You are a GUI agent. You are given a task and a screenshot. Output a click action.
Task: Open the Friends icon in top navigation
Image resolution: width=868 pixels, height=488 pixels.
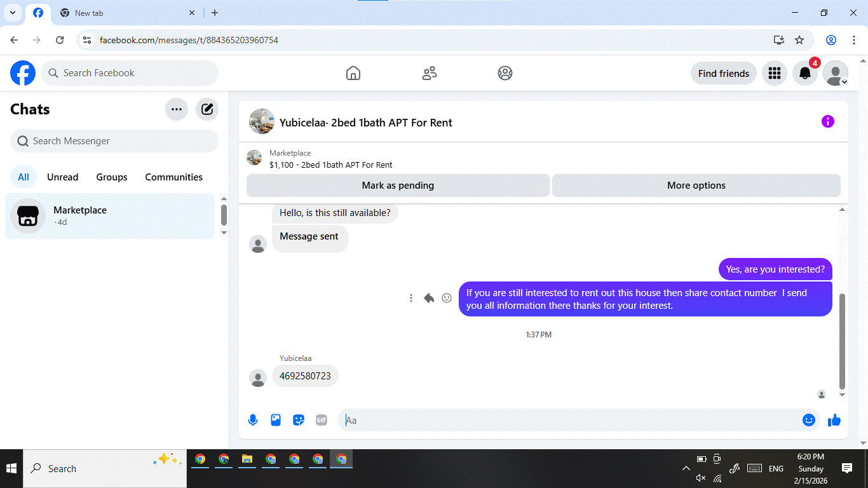430,73
